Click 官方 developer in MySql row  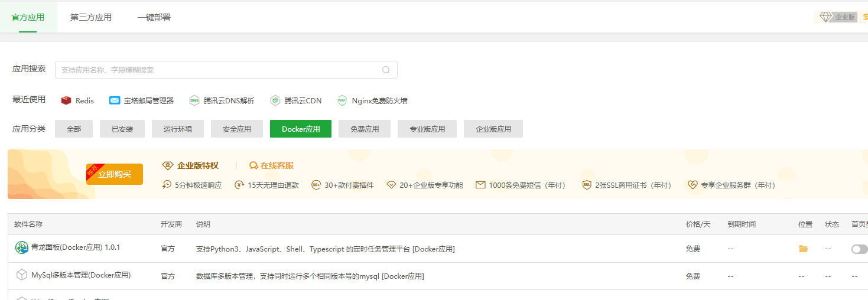[x=168, y=276]
